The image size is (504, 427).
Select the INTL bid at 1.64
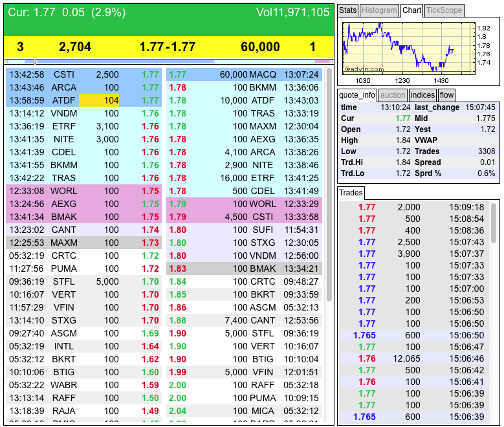point(83,346)
